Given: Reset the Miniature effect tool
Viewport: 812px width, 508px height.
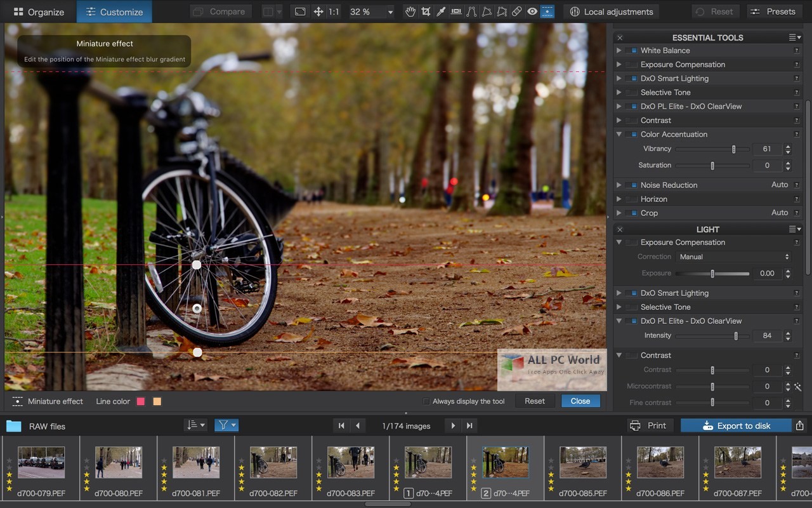Looking at the screenshot, I should pyautogui.click(x=535, y=401).
